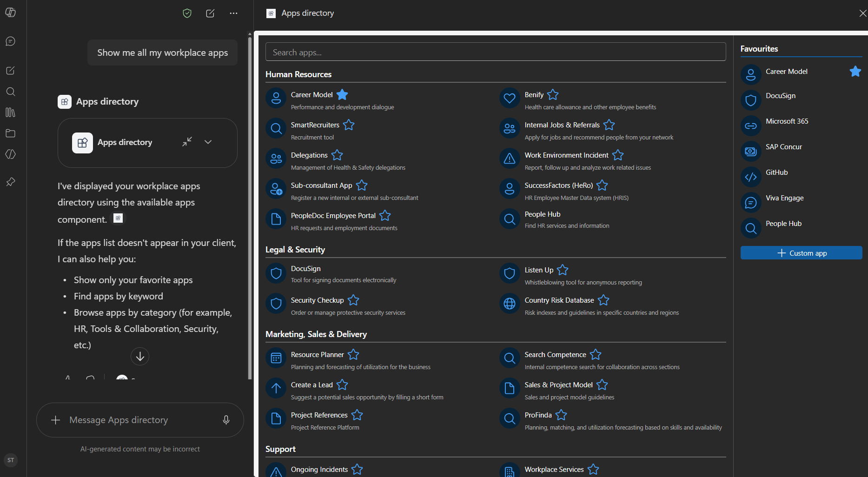Toggle PeopleDoc Employee Portal favourite star

pos(385,215)
